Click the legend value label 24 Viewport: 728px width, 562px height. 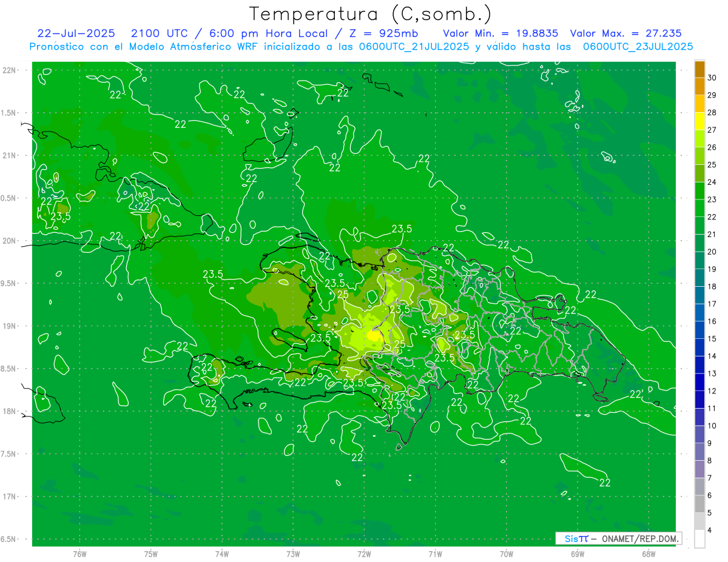click(712, 182)
